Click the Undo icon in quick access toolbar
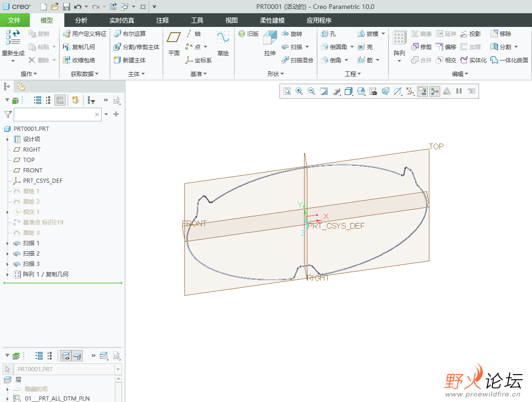The height and width of the screenshot is (402, 532). [x=78, y=7]
